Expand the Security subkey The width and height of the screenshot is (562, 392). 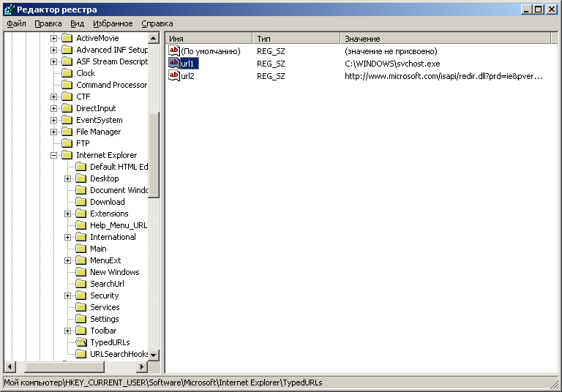(67, 295)
